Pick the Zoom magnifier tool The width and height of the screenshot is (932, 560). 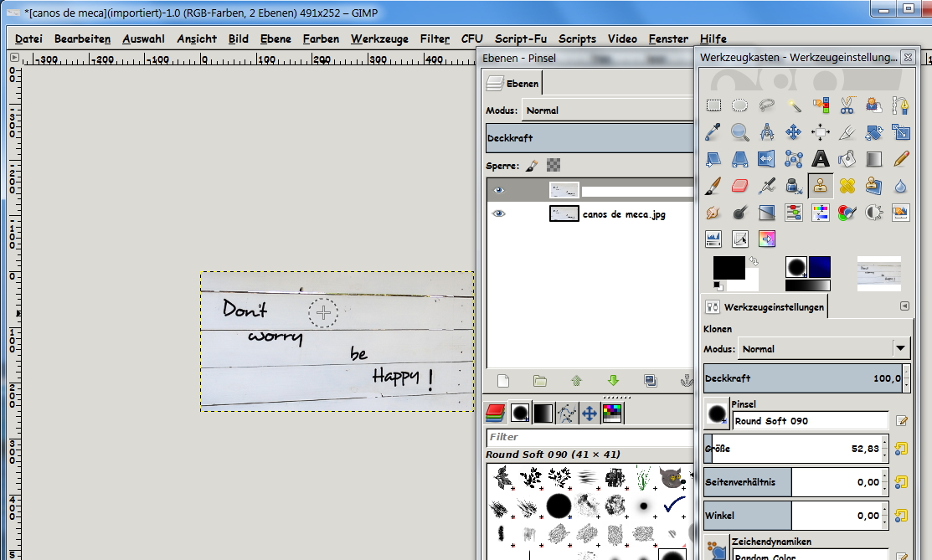(x=739, y=131)
